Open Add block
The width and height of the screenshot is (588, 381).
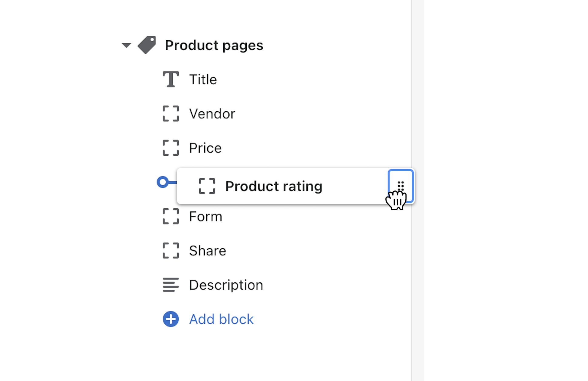tap(221, 319)
